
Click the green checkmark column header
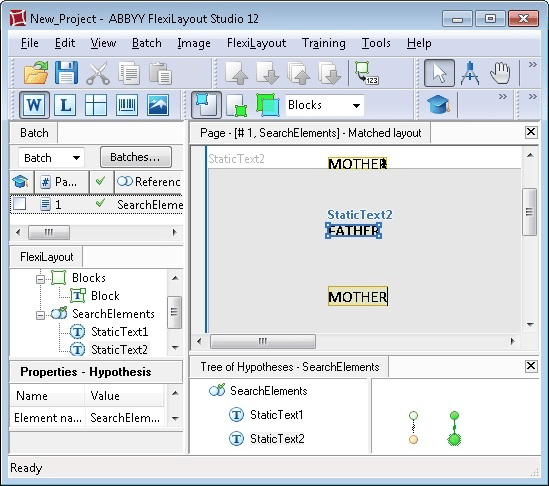(x=101, y=182)
